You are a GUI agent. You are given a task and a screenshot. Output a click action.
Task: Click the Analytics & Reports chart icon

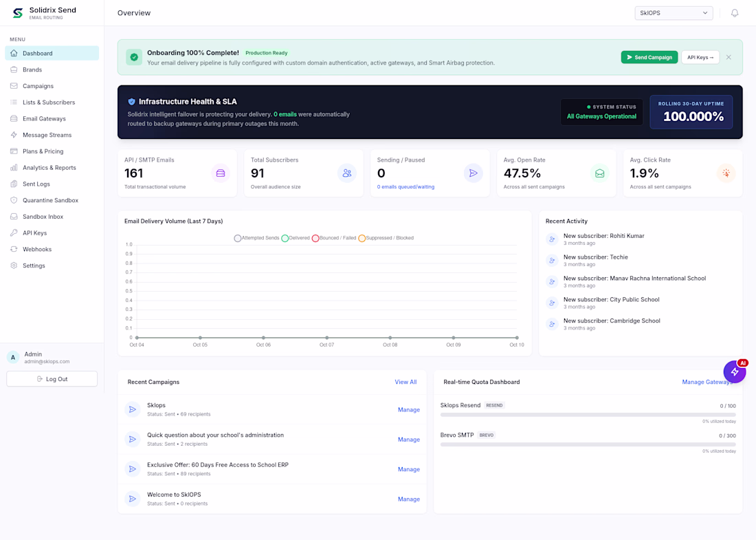[x=14, y=168]
